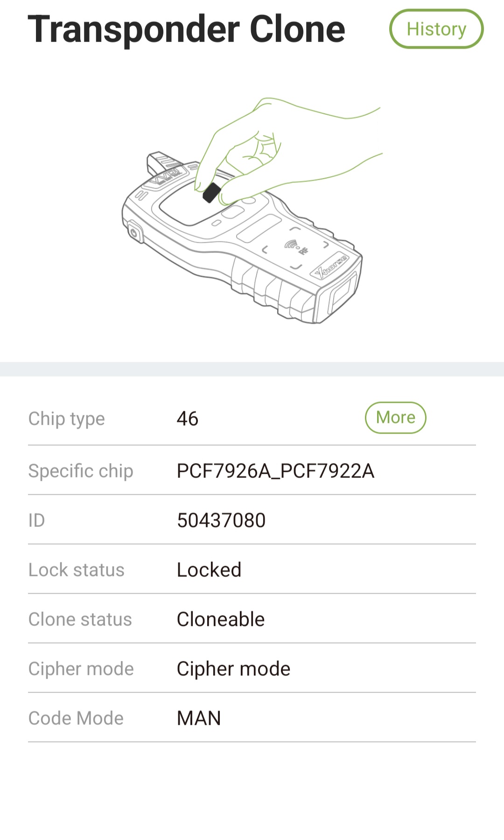504x840 pixels.
Task: Select the Transponder Clone page title
Action: pyautogui.click(x=187, y=29)
